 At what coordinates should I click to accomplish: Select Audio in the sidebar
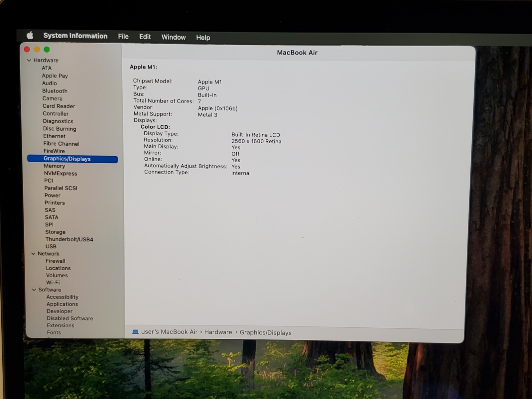[x=49, y=83]
